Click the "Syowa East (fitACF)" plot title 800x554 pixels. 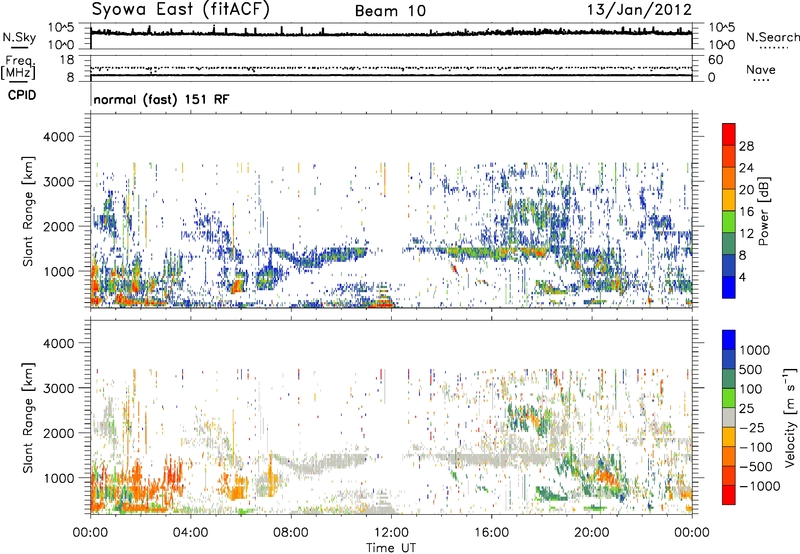coord(181,10)
